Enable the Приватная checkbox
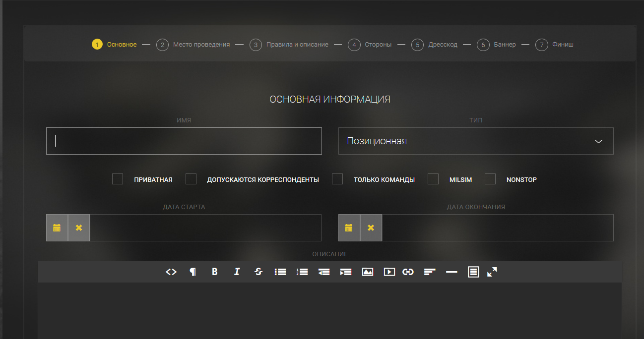644x339 pixels. coord(118,179)
